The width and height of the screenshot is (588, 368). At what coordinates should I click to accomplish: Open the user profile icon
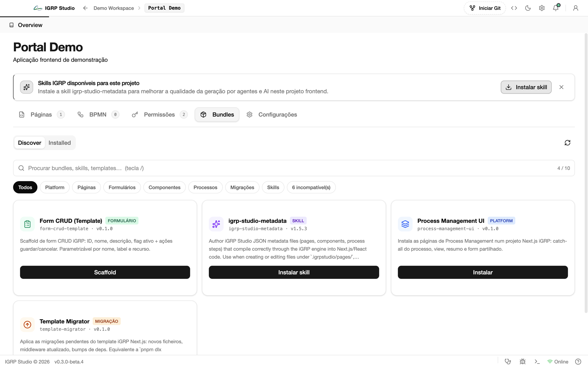(x=576, y=8)
